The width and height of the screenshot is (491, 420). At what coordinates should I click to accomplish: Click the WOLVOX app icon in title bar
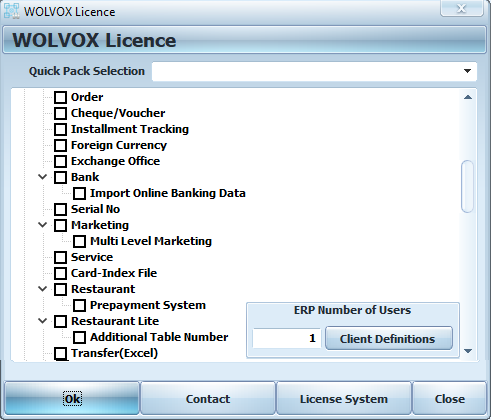tap(12, 11)
